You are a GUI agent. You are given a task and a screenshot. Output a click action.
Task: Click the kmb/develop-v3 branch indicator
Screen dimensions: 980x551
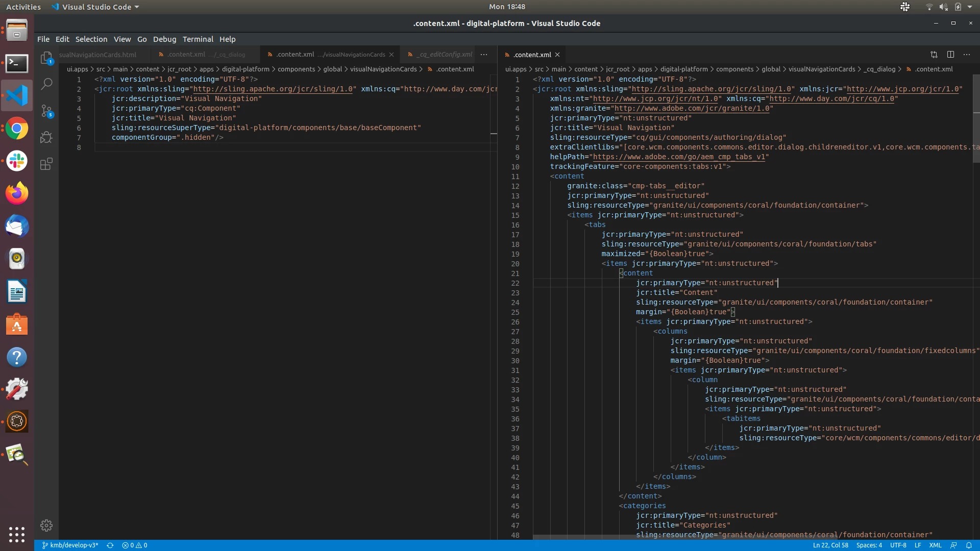pos(70,545)
